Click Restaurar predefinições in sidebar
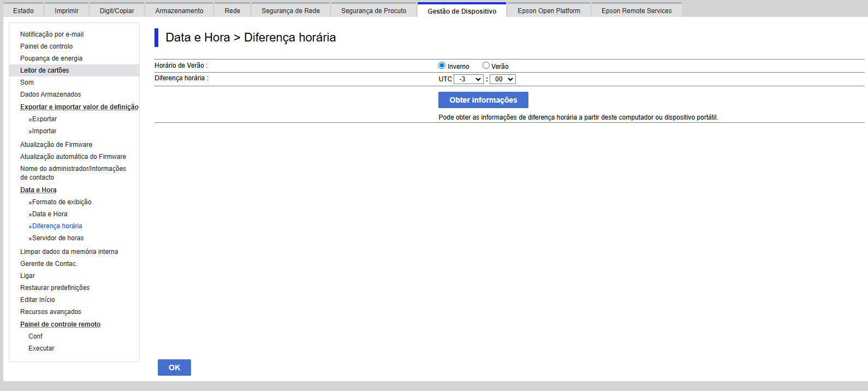Viewport: 868px width, 391px height. [55, 288]
